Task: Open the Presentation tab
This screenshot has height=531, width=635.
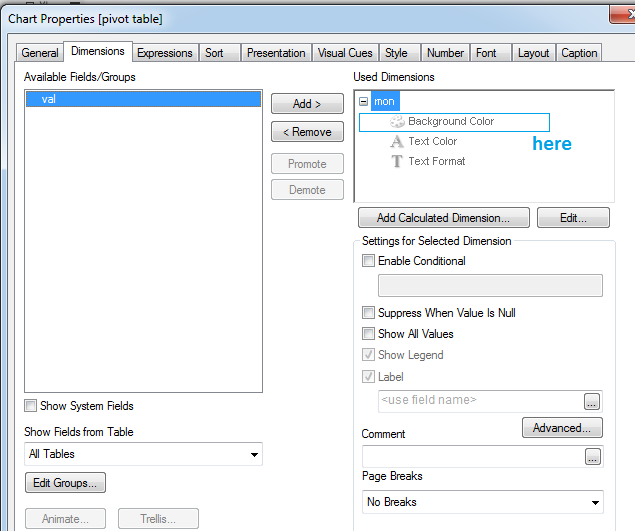Action: pyautogui.click(x=276, y=53)
